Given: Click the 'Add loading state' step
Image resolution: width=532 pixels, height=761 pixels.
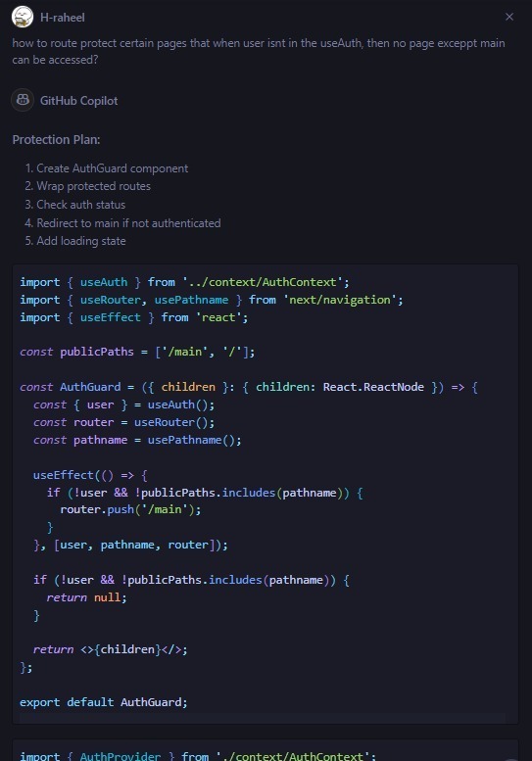Looking at the screenshot, I should pos(75,241).
